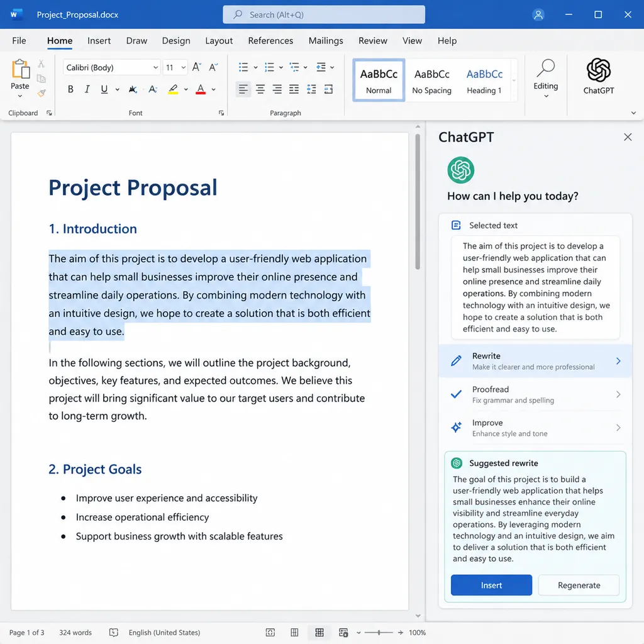Toggle italic formatting
The image size is (644, 644).
(87, 89)
